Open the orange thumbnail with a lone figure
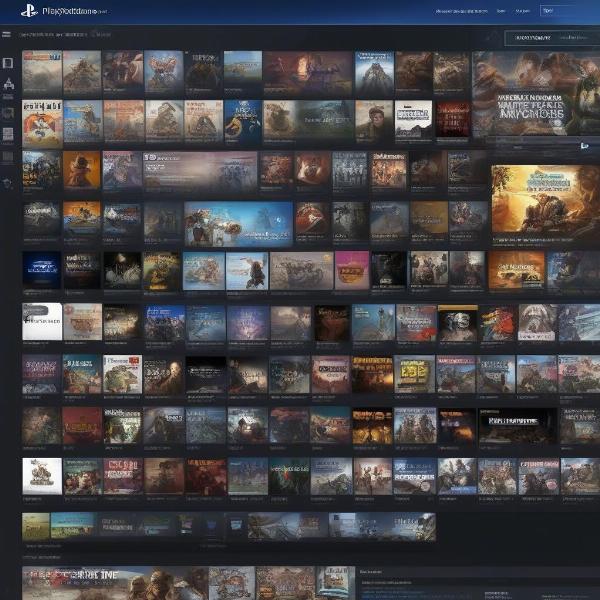 82,170
